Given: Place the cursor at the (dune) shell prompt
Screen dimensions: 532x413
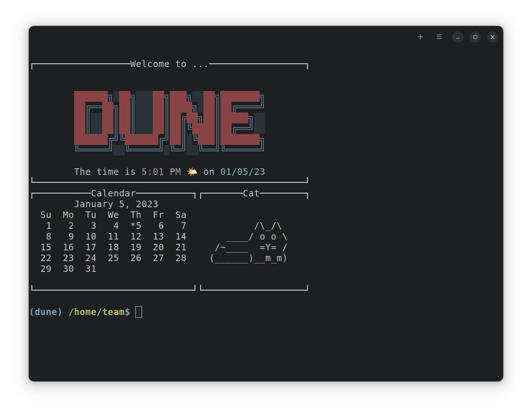Looking at the screenshot, I should [45, 311].
